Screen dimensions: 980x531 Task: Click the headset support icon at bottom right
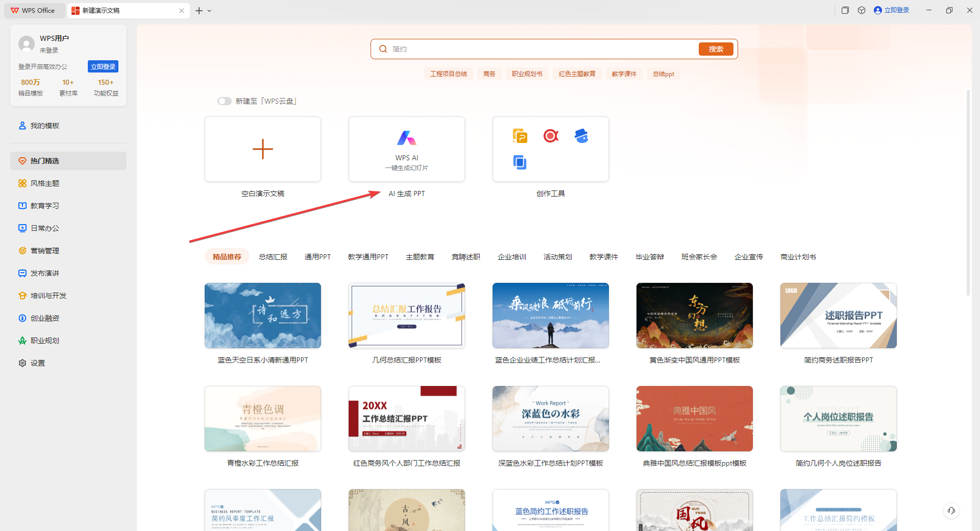click(x=951, y=511)
